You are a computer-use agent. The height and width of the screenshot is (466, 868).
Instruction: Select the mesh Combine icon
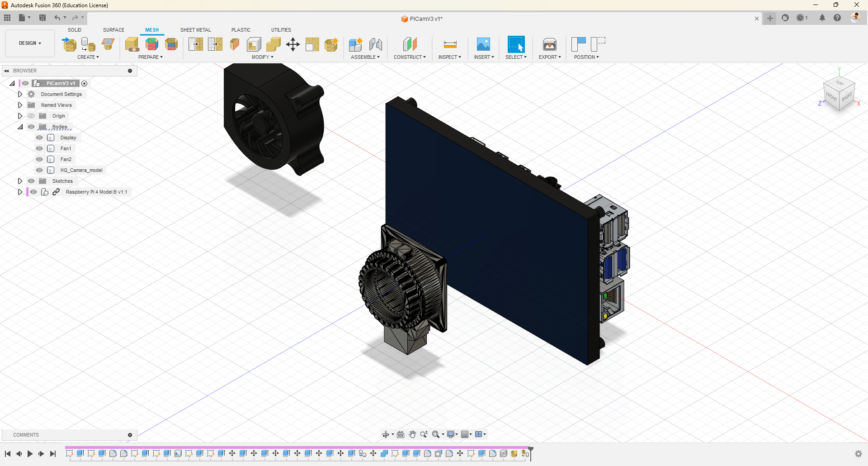click(x=274, y=44)
